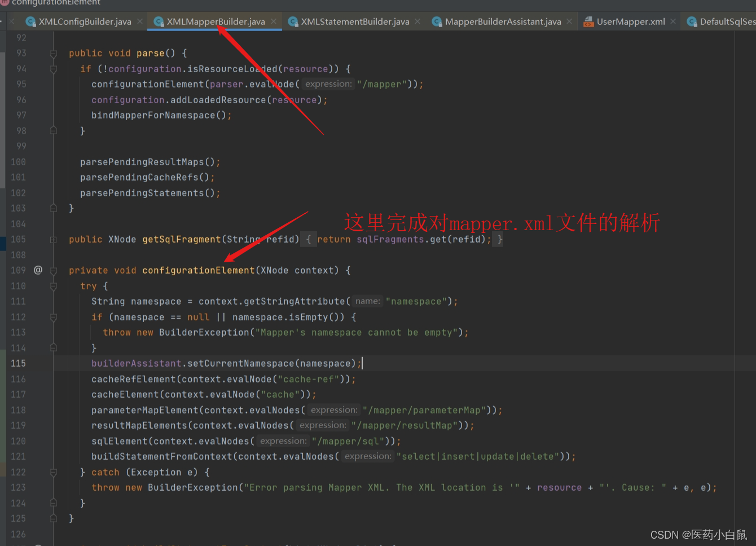The width and height of the screenshot is (756, 546).
Task: Click 'isResourceLoaded' on line 94
Action: tap(232, 69)
